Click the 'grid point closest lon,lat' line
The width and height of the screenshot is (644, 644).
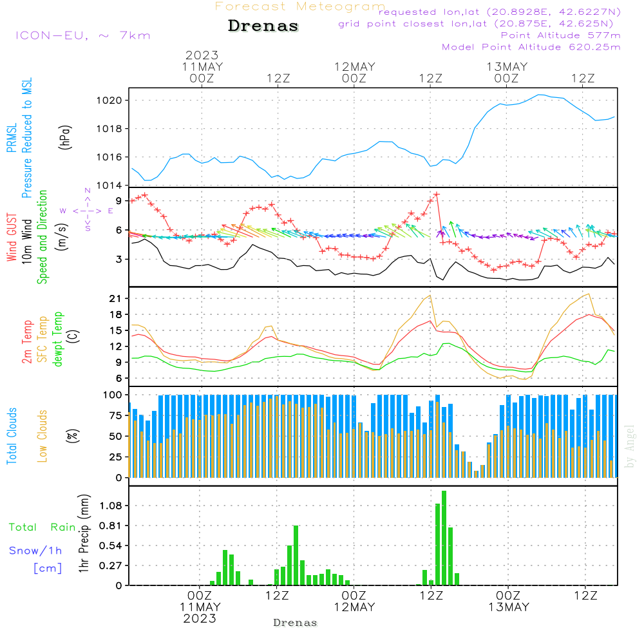click(x=476, y=24)
